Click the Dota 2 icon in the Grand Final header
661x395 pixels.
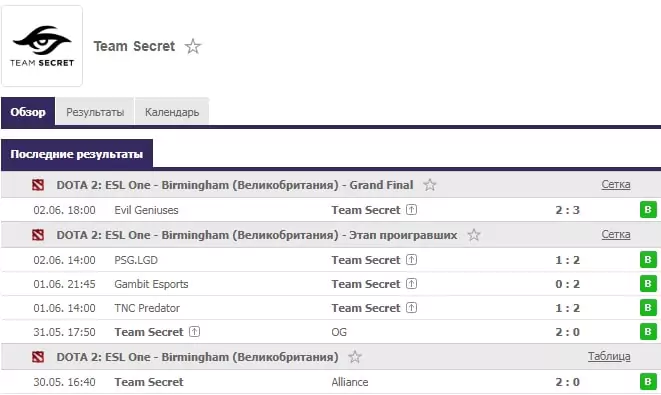[38, 185]
